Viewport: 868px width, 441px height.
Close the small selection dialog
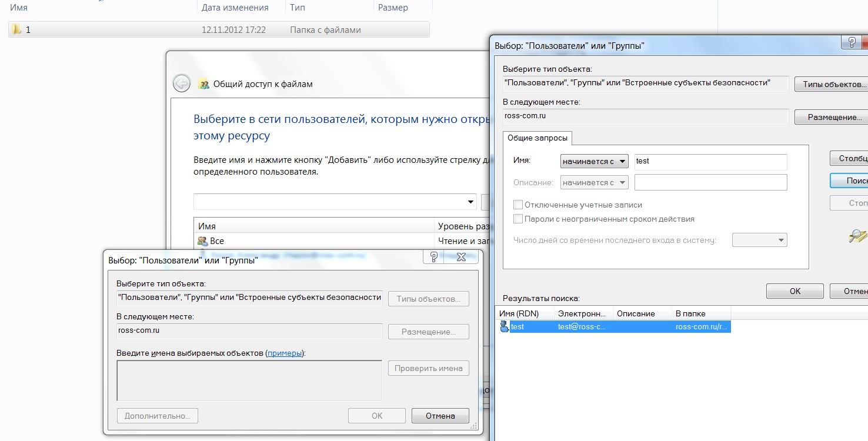point(461,256)
